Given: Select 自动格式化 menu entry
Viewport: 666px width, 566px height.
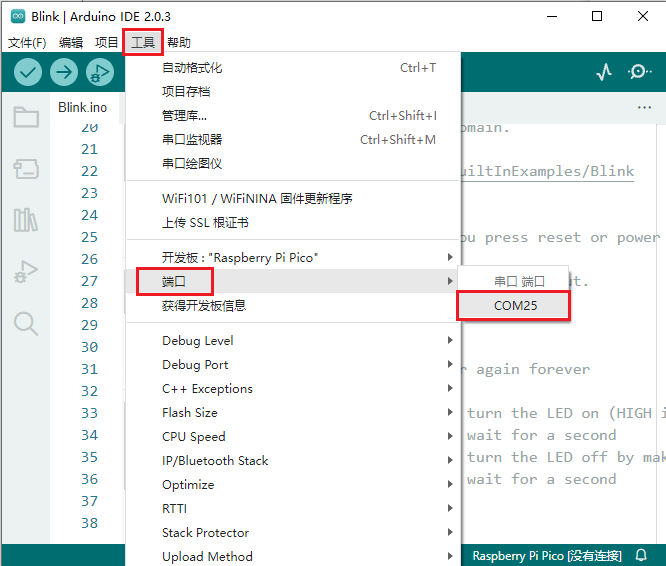Looking at the screenshot, I should pyautogui.click(x=293, y=68).
